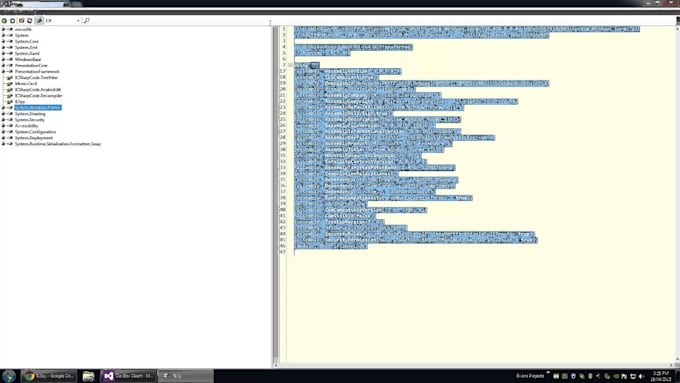Select ICSharpCode.Decompiler in the tree
Image resolution: width=680 pixels, height=383 pixels.
39,95
